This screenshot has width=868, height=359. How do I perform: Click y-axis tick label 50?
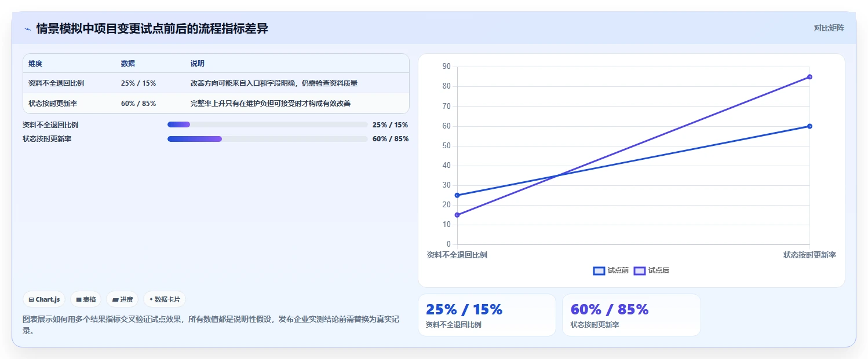tap(446, 146)
